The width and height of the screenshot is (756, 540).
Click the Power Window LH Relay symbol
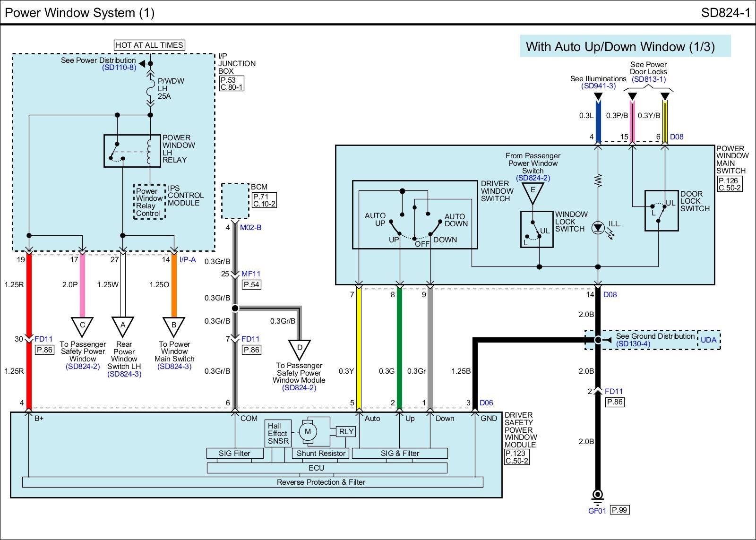pos(132,151)
